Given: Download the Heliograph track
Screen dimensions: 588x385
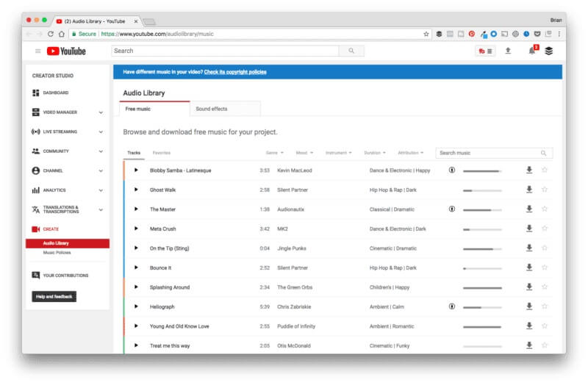Looking at the screenshot, I should (529, 306).
